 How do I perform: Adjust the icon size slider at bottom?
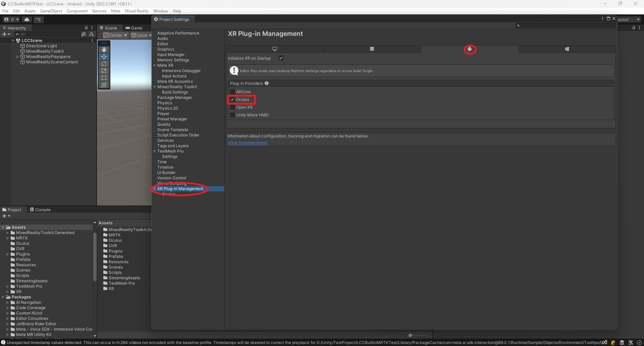(x=410, y=335)
